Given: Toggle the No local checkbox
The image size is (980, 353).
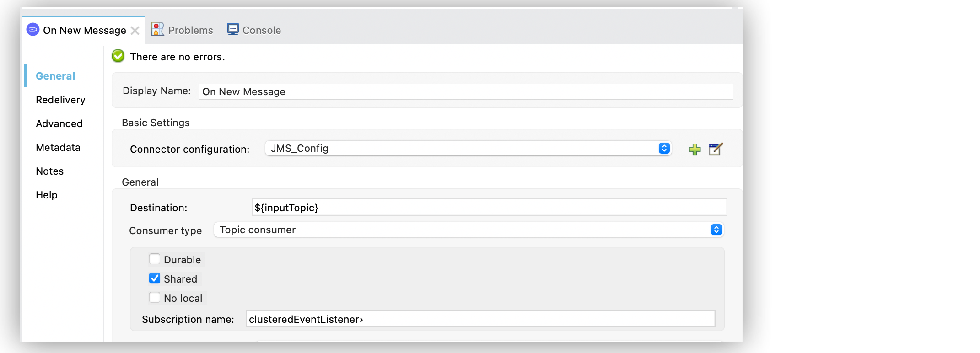Looking at the screenshot, I should pos(155,298).
